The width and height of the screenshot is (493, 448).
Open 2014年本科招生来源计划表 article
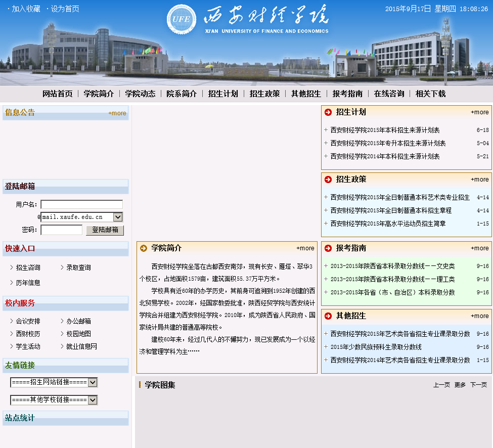[385, 157]
